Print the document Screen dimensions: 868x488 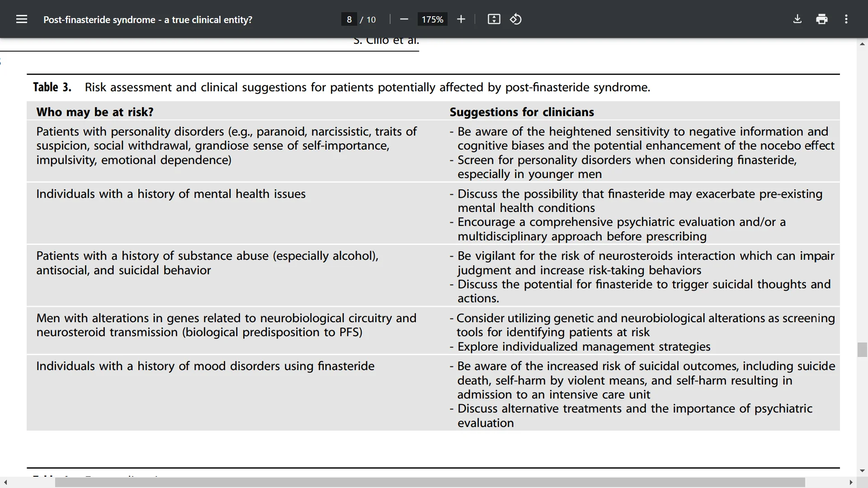tap(822, 19)
